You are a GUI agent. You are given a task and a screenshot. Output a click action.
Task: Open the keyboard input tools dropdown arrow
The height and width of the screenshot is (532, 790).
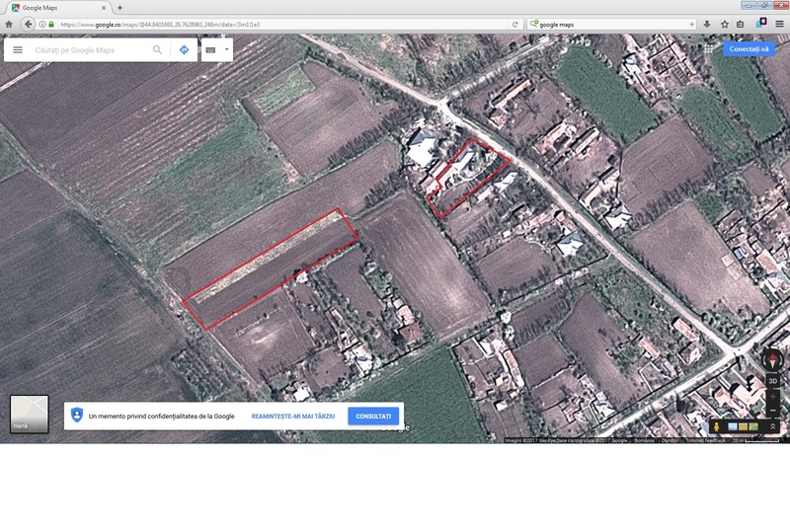pos(226,49)
